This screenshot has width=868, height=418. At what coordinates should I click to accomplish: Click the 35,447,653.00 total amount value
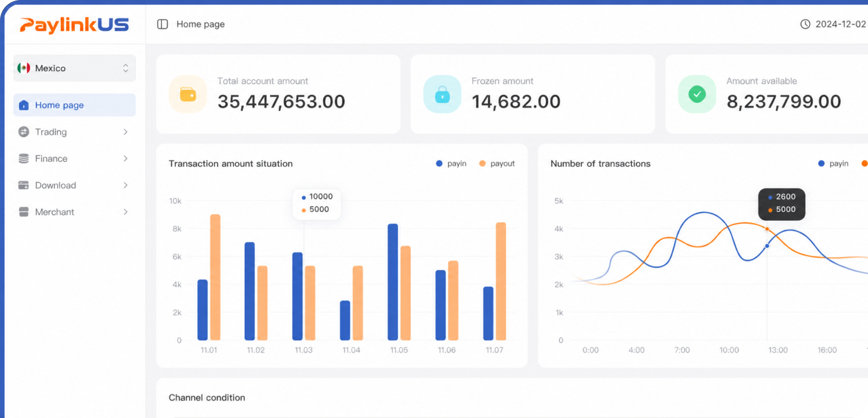tap(281, 102)
